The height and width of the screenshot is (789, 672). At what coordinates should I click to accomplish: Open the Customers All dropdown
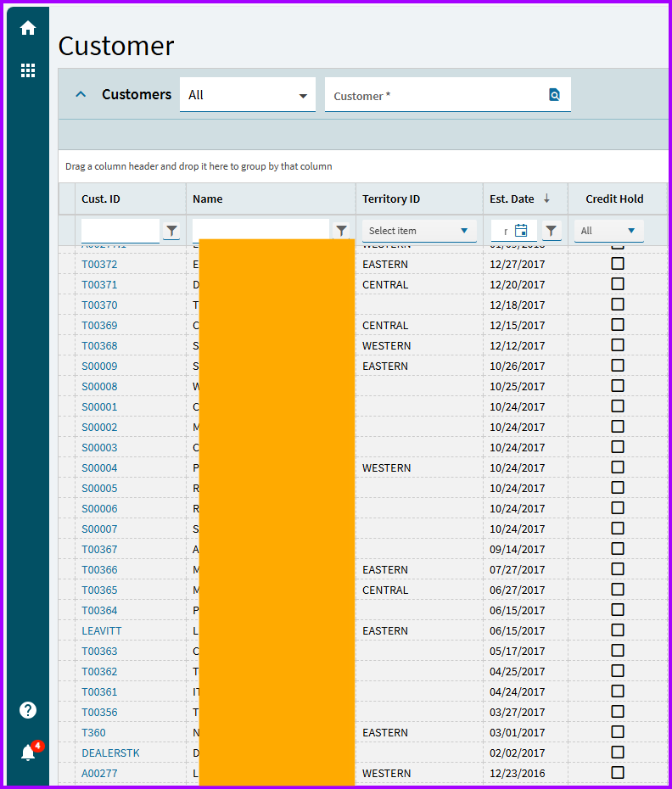tap(247, 95)
